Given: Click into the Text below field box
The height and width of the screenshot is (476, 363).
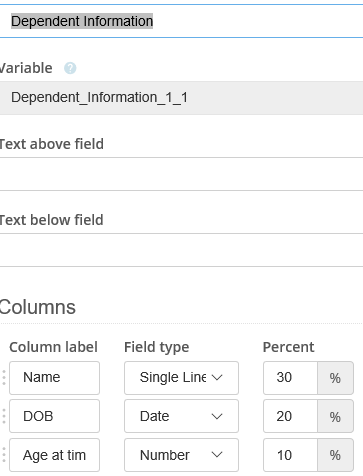Looking at the screenshot, I should pyautogui.click(x=181, y=250).
